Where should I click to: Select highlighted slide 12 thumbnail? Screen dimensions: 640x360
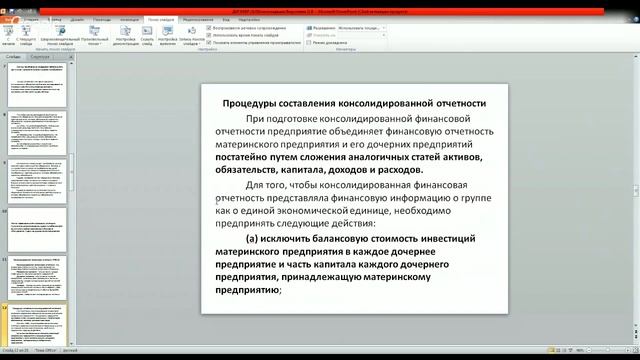pos(37,325)
